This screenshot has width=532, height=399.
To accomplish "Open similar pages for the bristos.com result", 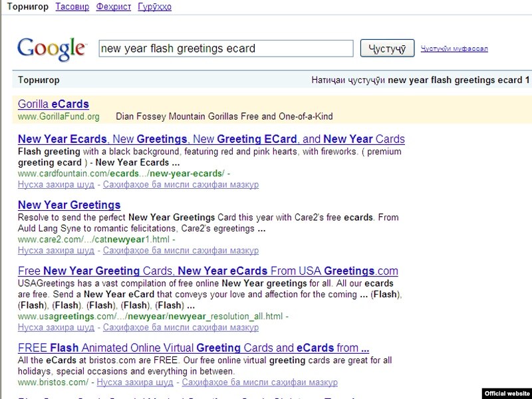I will (x=259, y=382).
